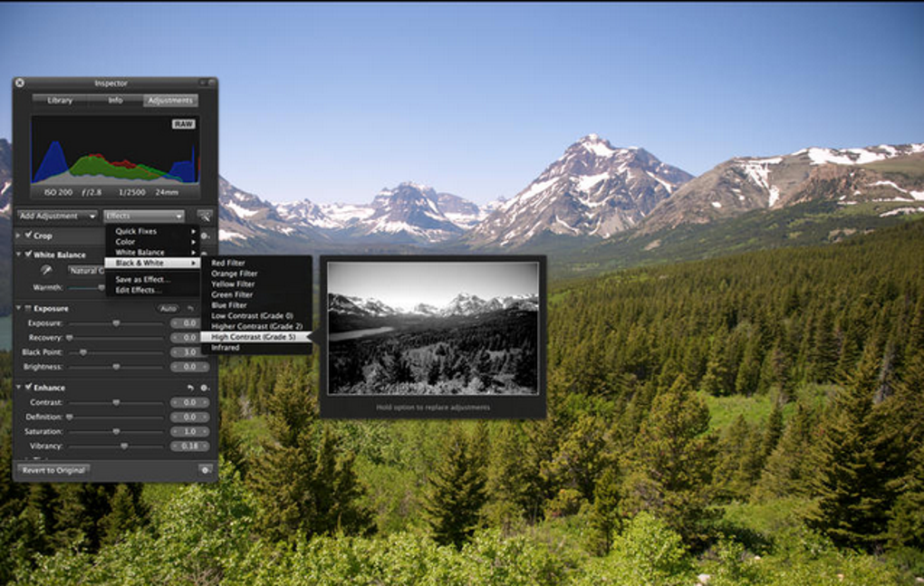Screen dimensions: 924x586
Task: Toggle the Crop adjustment checkbox
Action: pyautogui.click(x=28, y=235)
